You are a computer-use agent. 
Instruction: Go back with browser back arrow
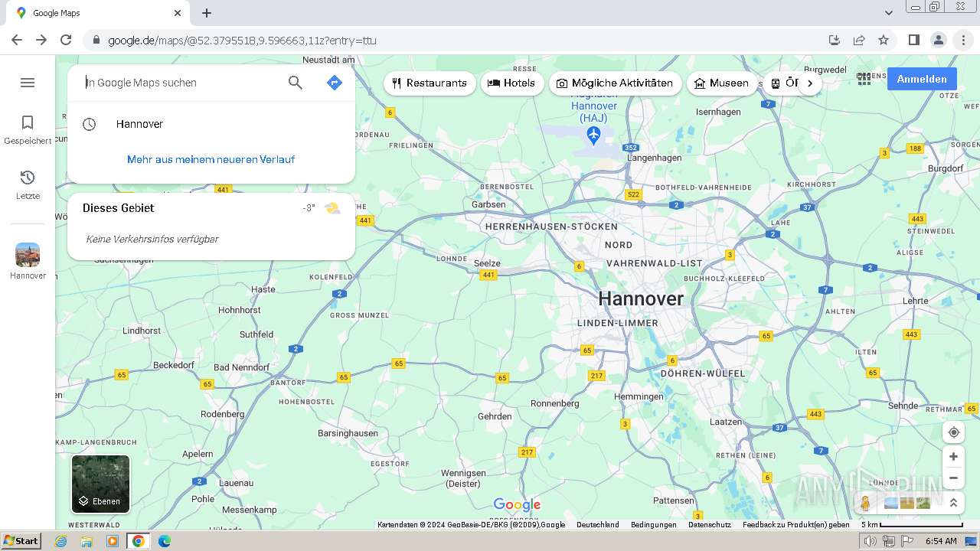[17, 40]
